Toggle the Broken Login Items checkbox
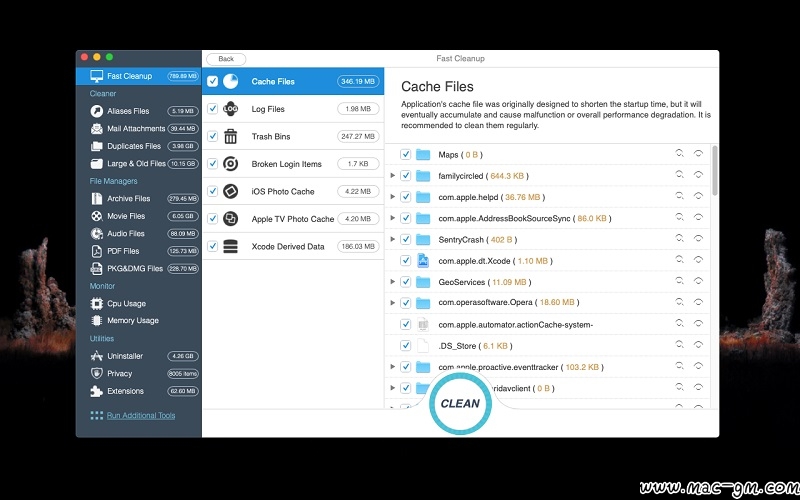800x500 pixels. [x=213, y=164]
